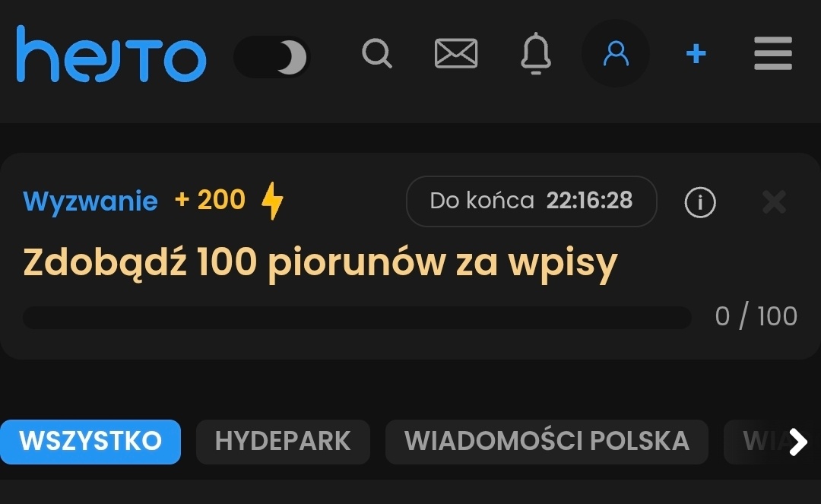Click the Do końca countdown timer
821x504 pixels.
pos(531,201)
